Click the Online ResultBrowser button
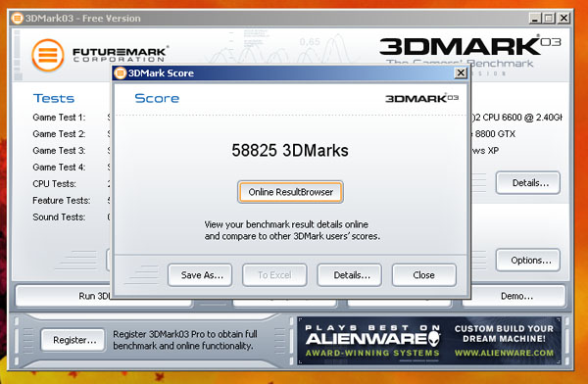The width and height of the screenshot is (588, 384). [290, 192]
